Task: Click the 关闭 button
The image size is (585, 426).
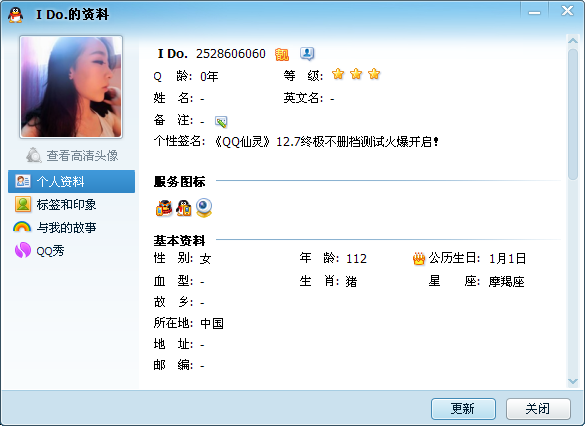Action: click(x=538, y=409)
